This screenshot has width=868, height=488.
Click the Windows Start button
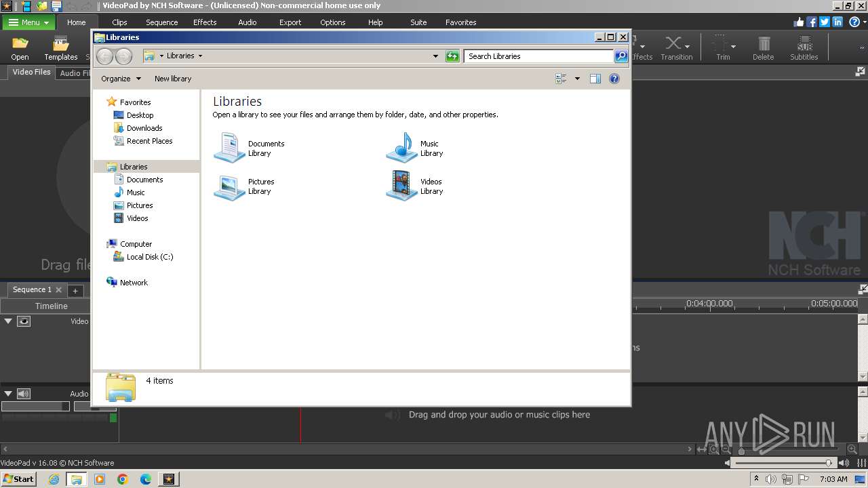[18, 479]
